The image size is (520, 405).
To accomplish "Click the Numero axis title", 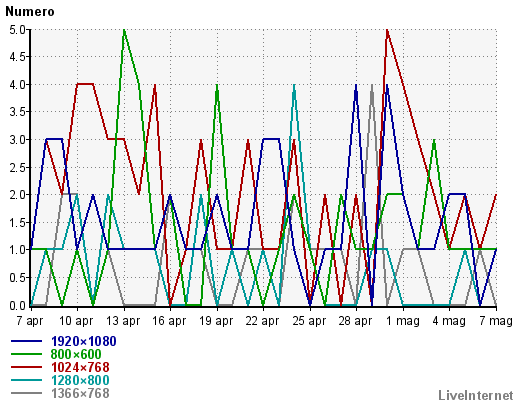I will 30,12.
